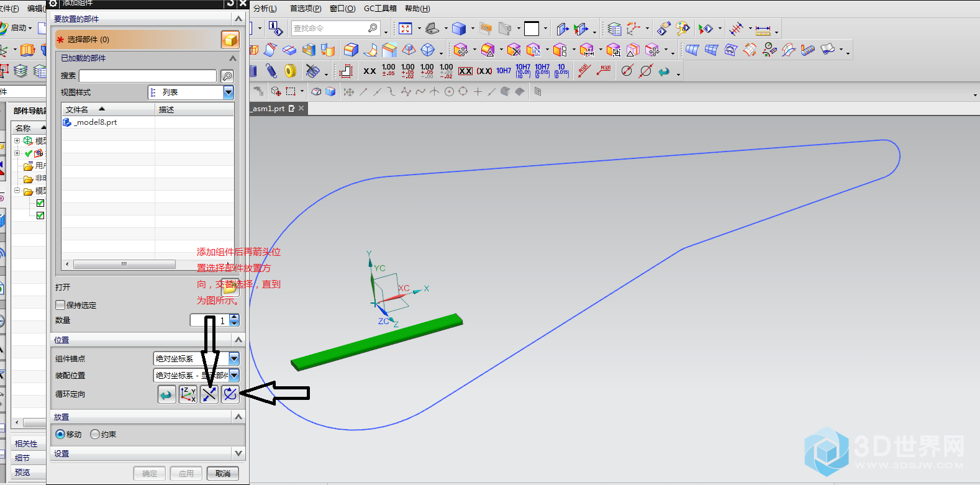
Task: Click the spring tool icon
Action: click(x=271, y=71)
